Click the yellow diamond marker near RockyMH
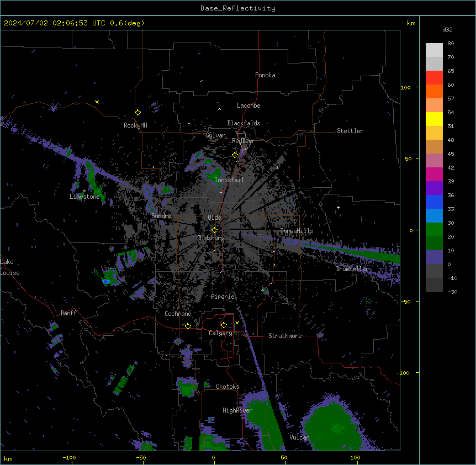Screen dimensions: 476x465 point(138,113)
